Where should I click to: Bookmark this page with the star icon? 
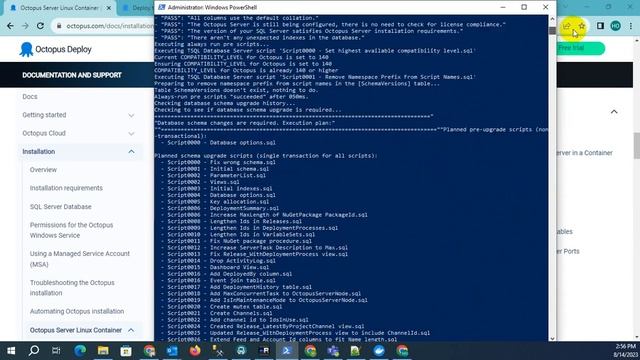(582, 26)
